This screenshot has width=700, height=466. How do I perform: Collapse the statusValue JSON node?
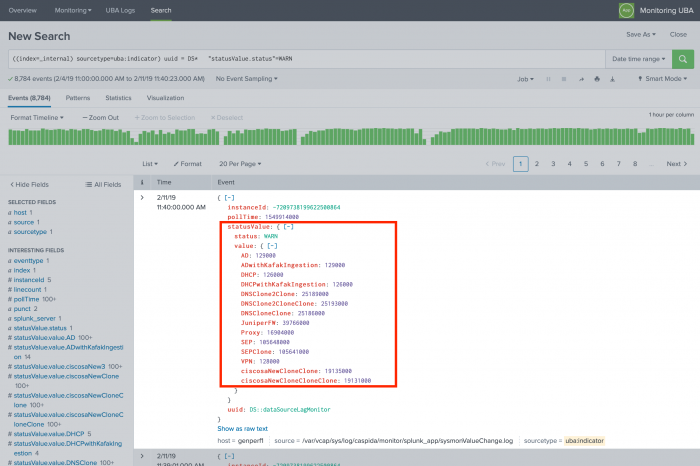click(x=288, y=227)
